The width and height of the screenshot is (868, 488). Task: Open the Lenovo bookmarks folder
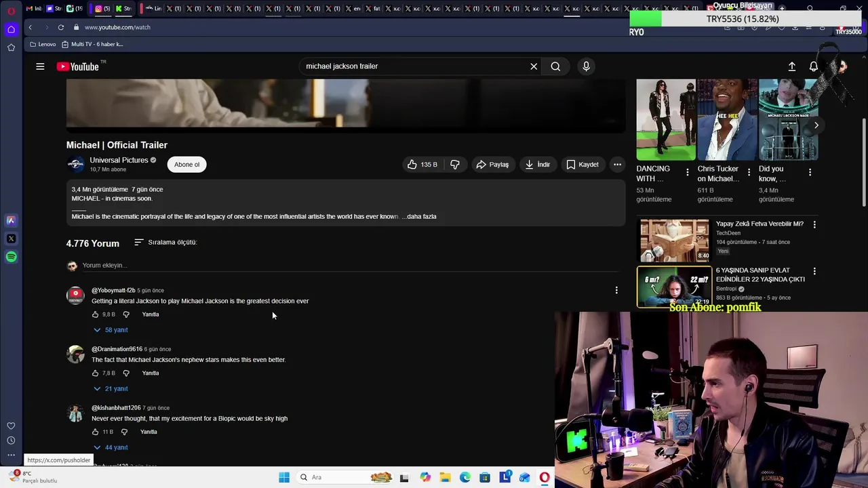(43, 44)
